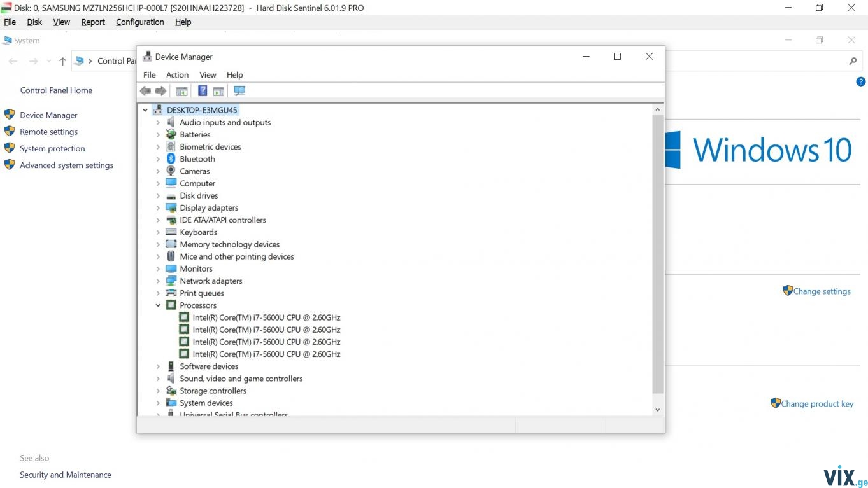868x488 pixels.
Task: Expand Network adapters
Action: tap(158, 281)
